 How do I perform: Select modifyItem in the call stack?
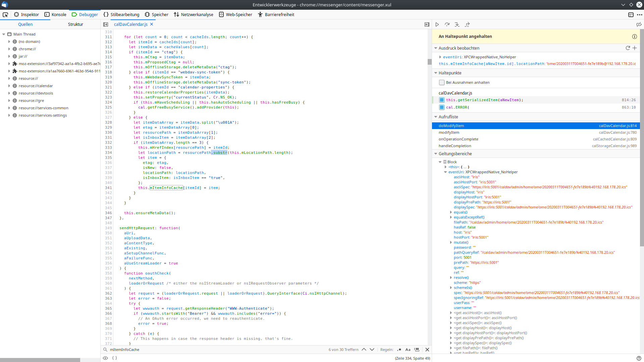[449, 132]
